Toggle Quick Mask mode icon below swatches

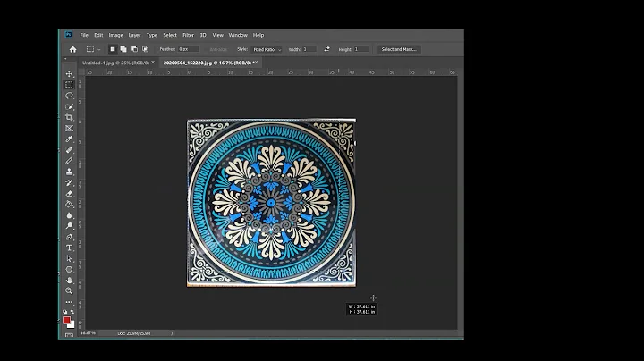click(x=69, y=336)
